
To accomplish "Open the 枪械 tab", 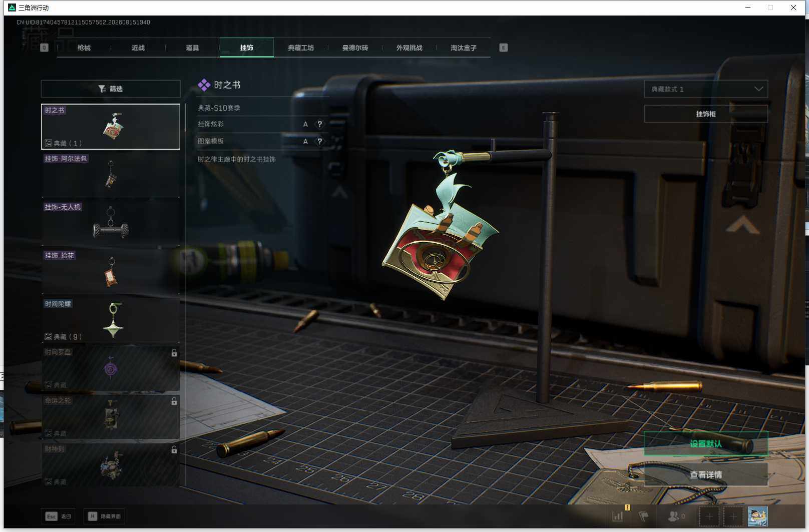I will [x=84, y=48].
